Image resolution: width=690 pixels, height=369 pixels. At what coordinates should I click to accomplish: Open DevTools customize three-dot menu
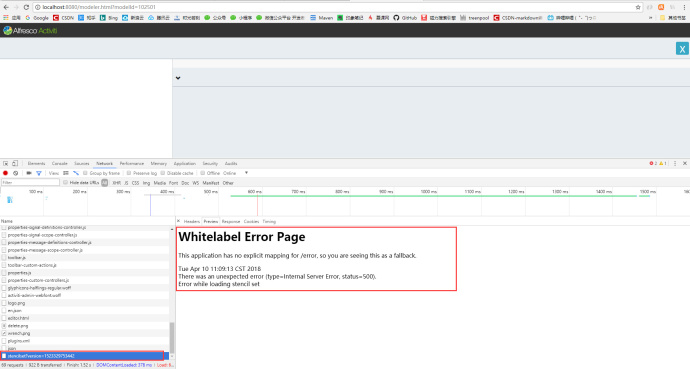coord(675,163)
